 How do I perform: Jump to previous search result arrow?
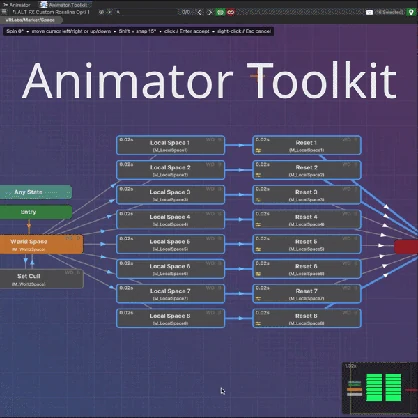[x=200, y=12]
